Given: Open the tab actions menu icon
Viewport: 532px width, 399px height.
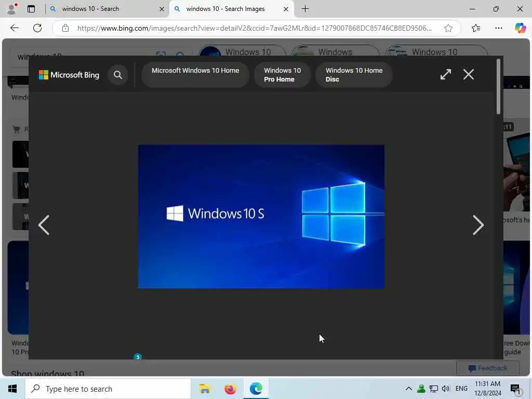Looking at the screenshot, I should point(31,9).
